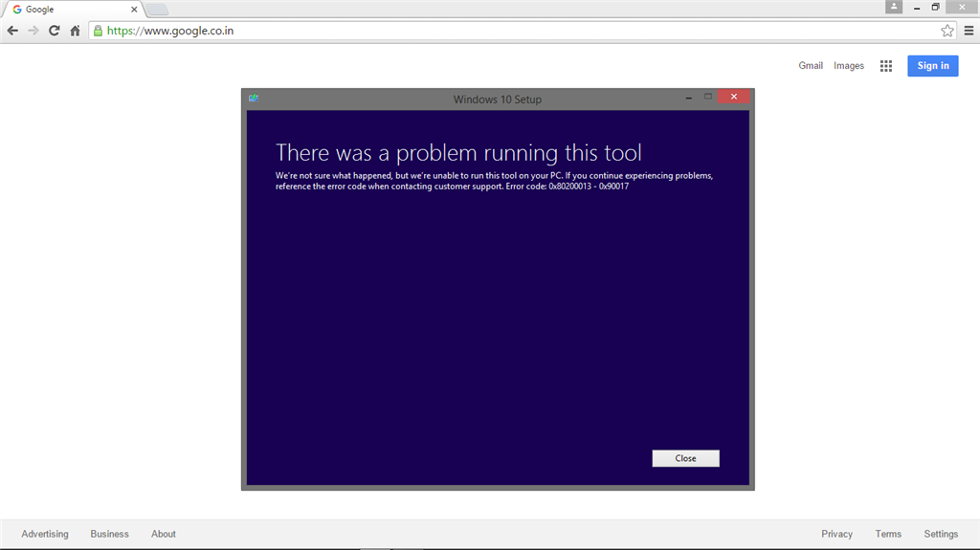980x550 pixels.
Task: Close the Chrome browser window
Action: coord(962,7)
